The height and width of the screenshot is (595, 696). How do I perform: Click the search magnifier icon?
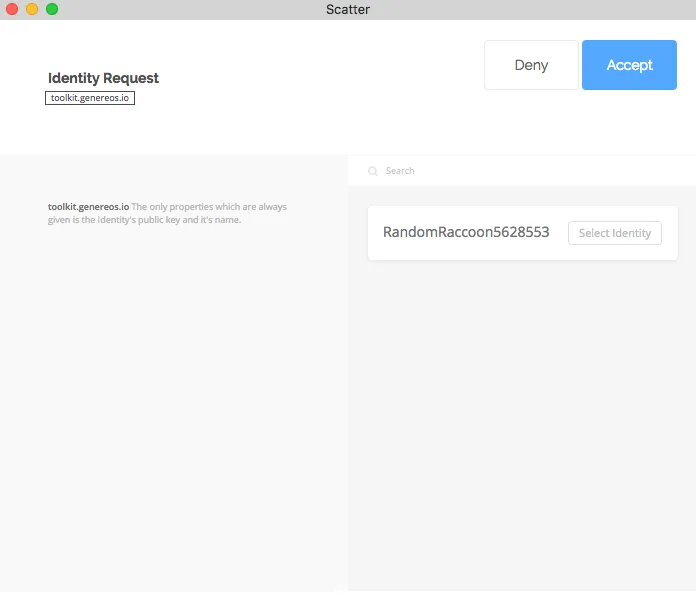tap(372, 171)
